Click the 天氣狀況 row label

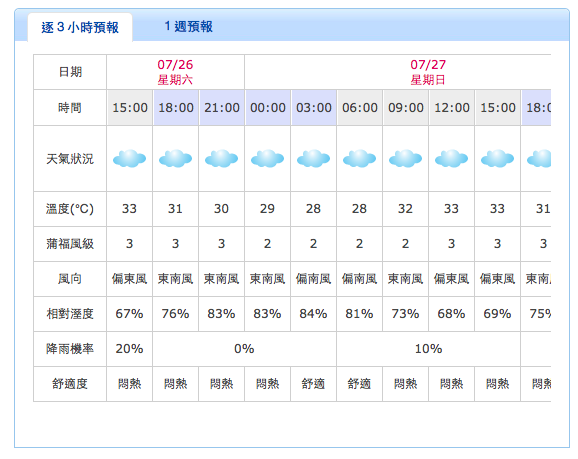pyautogui.click(x=70, y=159)
